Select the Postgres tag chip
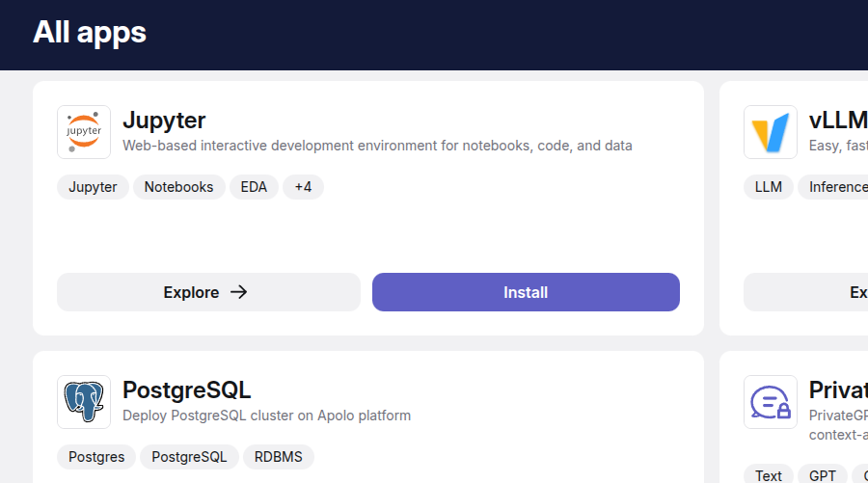Viewport: 868px width, 483px height. click(x=96, y=457)
